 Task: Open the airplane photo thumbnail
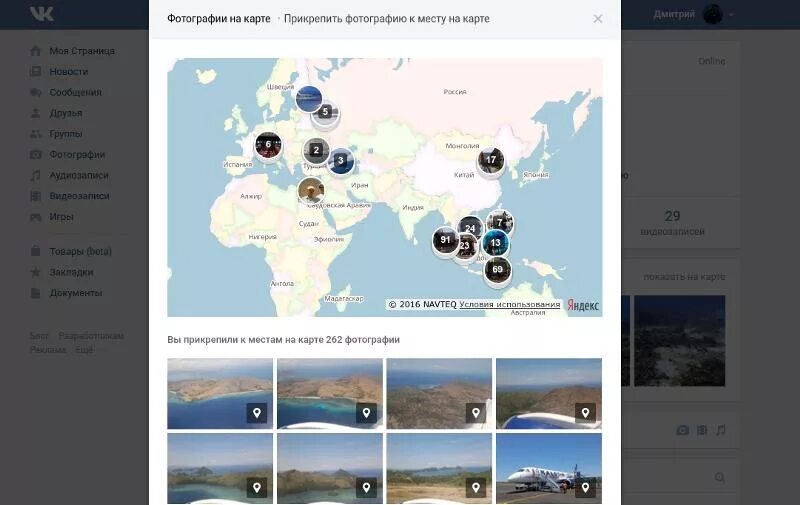tap(549, 468)
